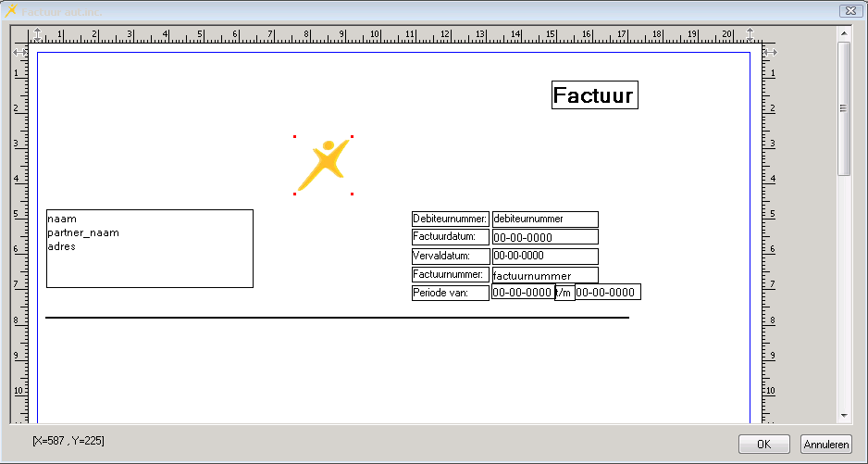The image size is (868, 464).
Task: Click the left margin marker on top ruler
Action: point(37,35)
